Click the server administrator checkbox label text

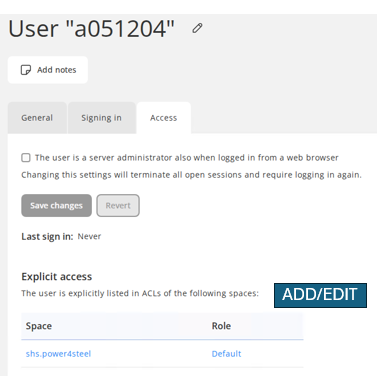coord(187,158)
